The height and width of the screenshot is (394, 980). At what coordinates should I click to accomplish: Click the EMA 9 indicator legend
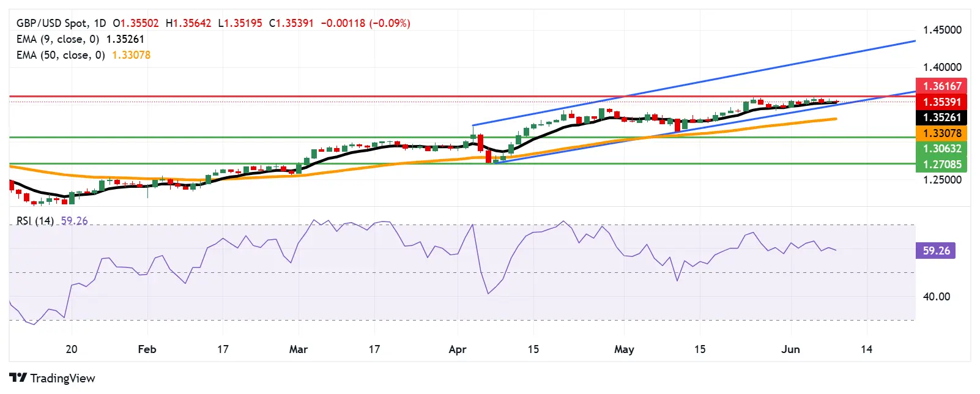pyautogui.click(x=58, y=39)
